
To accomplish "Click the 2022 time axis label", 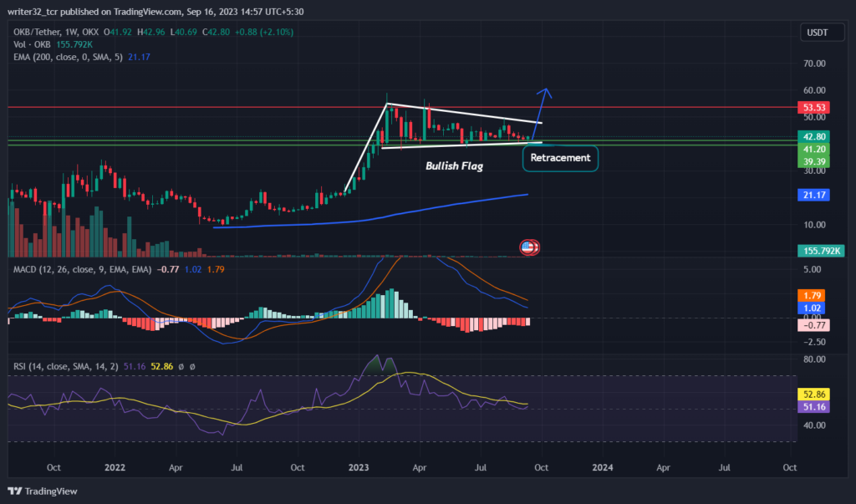I will point(115,467).
